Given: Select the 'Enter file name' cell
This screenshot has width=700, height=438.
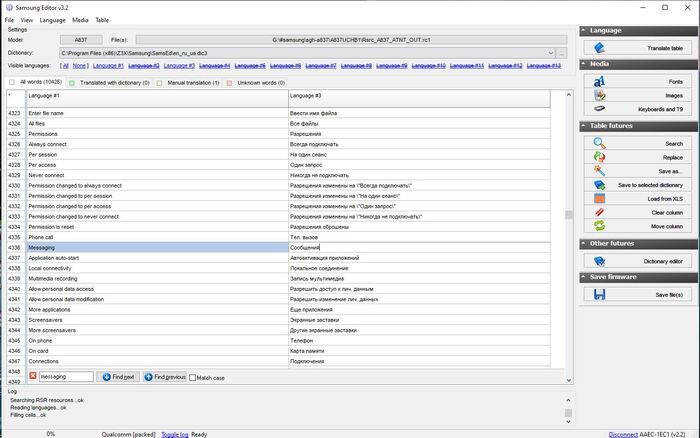Looking at the screenshot, I should coord(157,113).
